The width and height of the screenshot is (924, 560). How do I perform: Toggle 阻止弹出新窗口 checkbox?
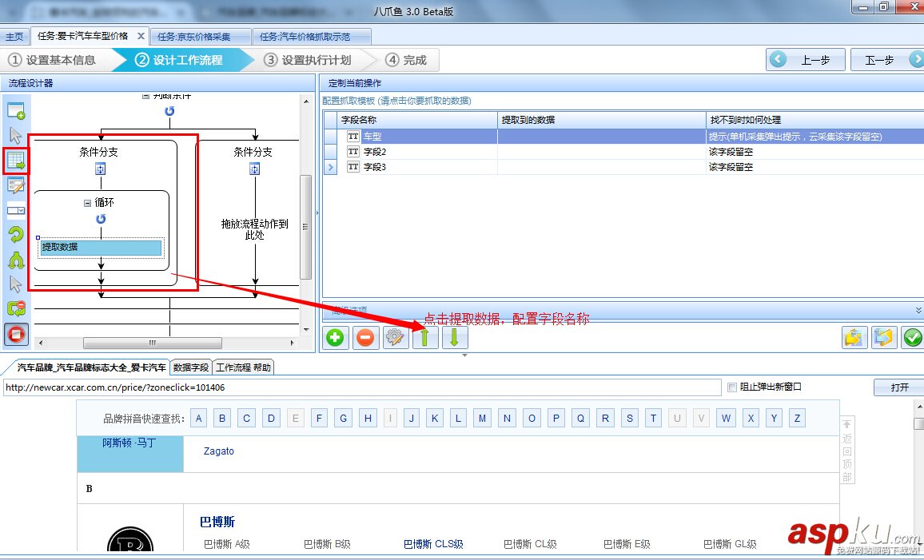732,387
